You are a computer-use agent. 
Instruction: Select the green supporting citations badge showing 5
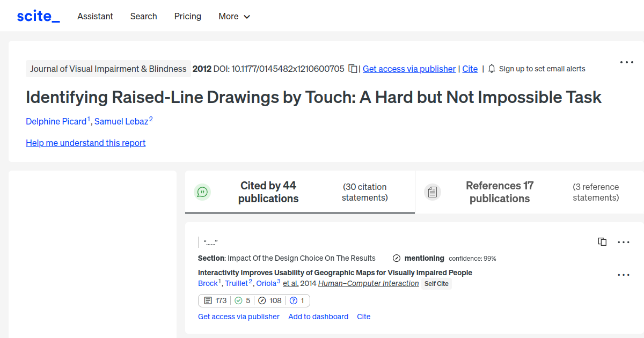point(242,300)
